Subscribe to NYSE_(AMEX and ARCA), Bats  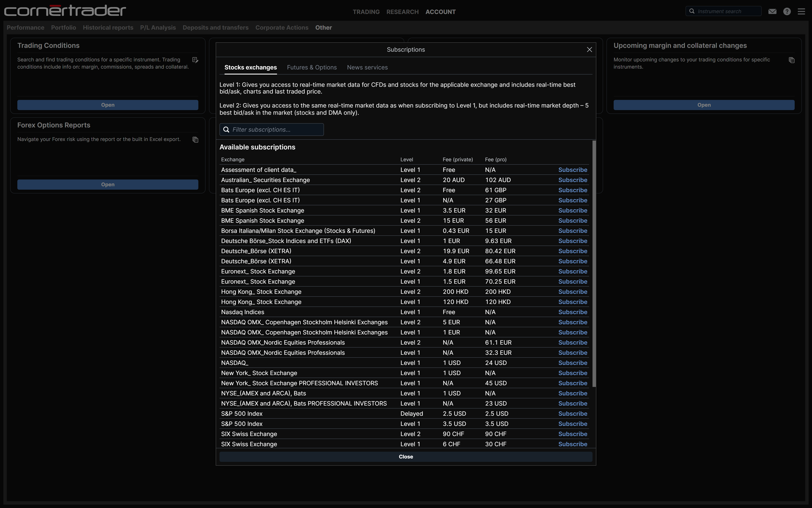tap(572, 393)
